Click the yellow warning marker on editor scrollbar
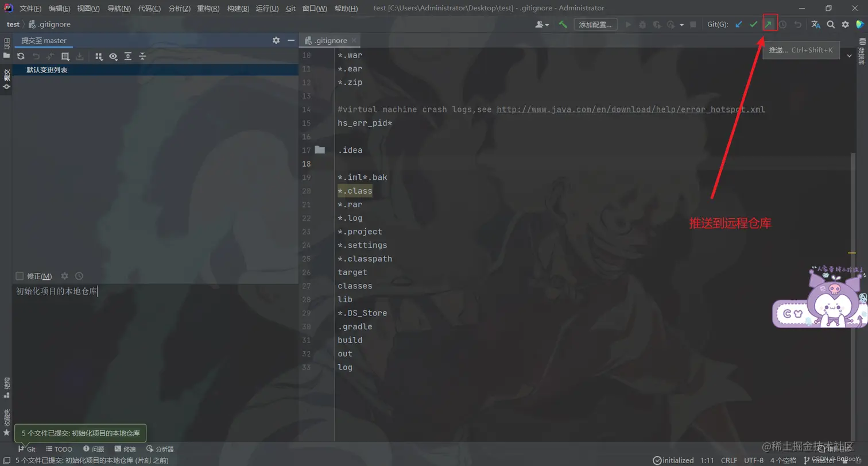Viewport: 868px width, 466px height. pyautogui.click(x=852, y=252)
